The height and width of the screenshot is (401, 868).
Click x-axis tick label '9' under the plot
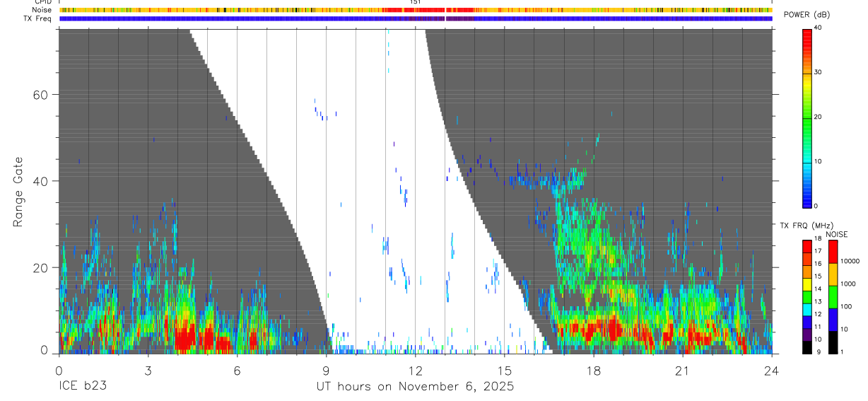tap(326, 370)
